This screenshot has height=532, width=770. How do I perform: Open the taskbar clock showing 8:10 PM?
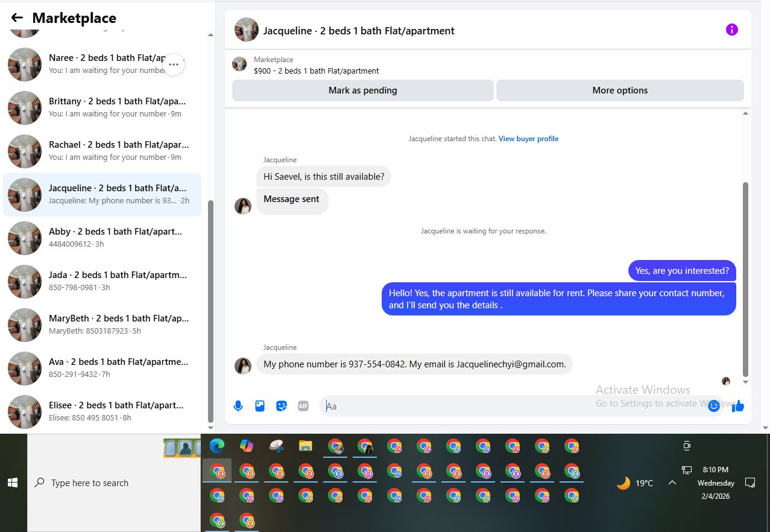coord(716,483)
